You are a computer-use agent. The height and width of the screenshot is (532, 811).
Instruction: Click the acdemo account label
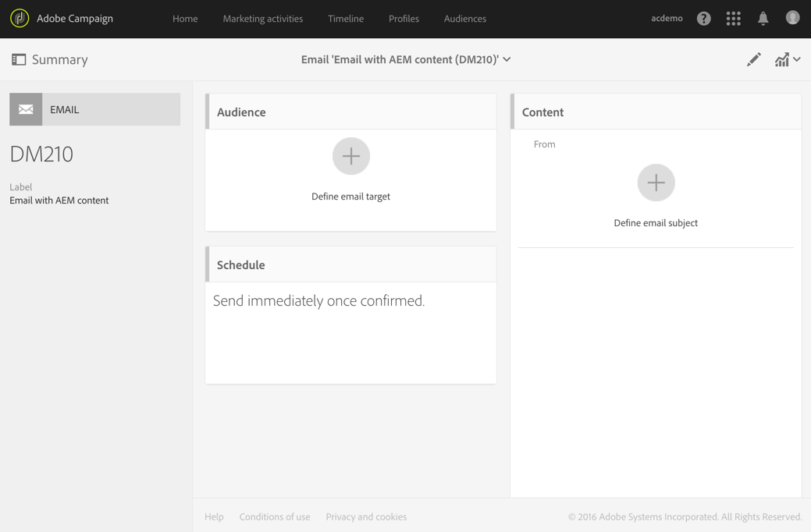tap(667, 18)
